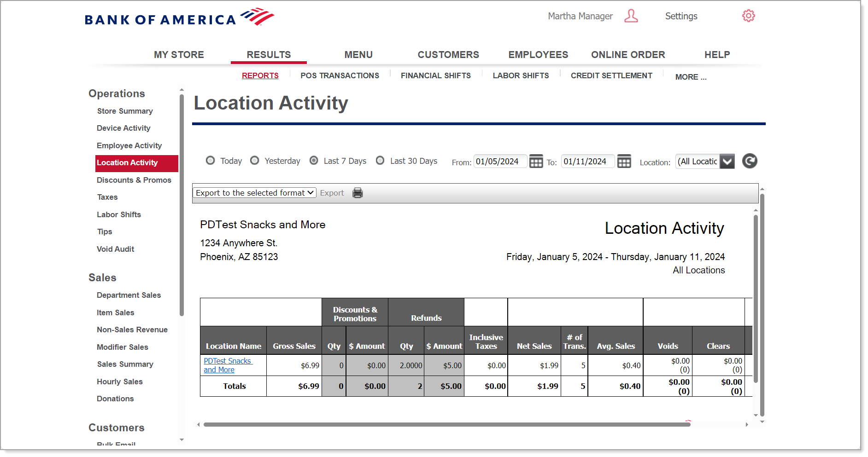Image resolution: width=868 pixels, height=457 pixels.
Task: Click the Martha Manager user profile icon
Action: [x=631, y=16]
